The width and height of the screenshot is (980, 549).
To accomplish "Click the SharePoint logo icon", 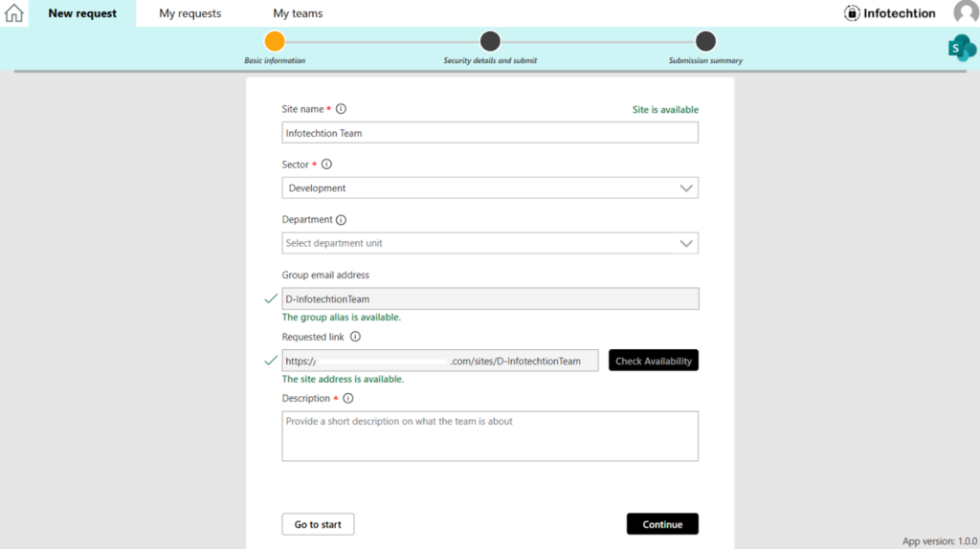I will 961,48.
